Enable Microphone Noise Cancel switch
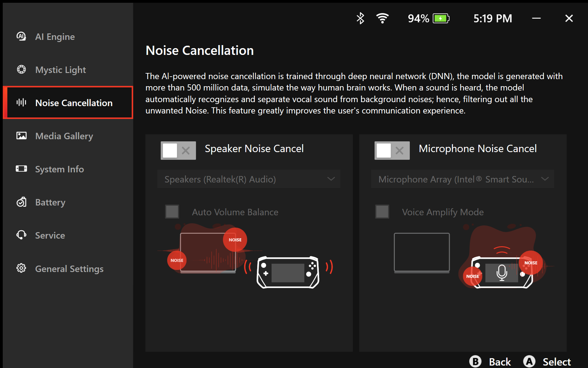Screen dimensions: 588x368 pos(392,150)
